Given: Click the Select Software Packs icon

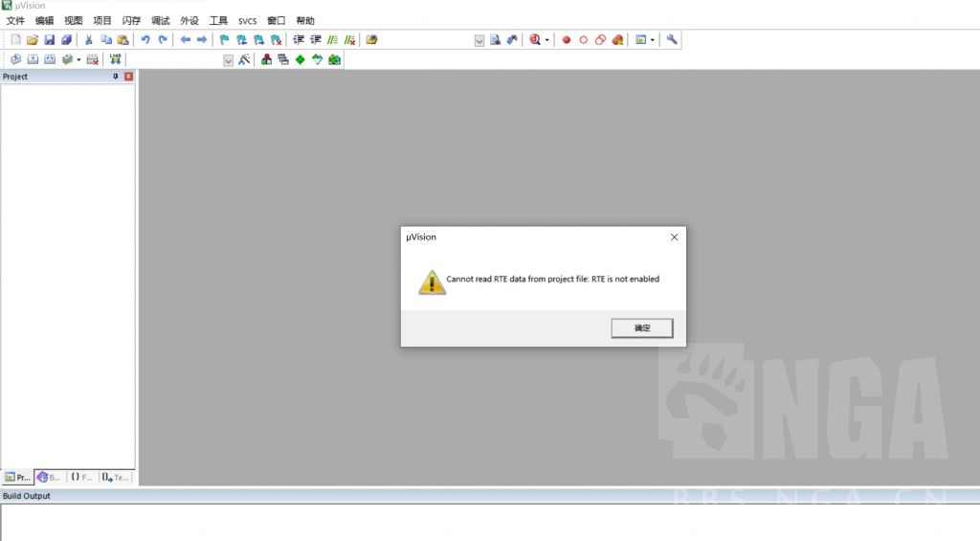Looking at the screenshot, I should coord(317,59).
